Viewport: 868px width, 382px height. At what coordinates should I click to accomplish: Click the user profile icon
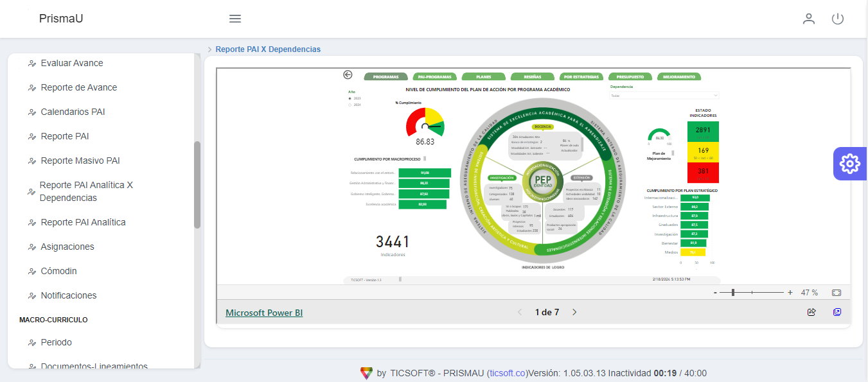click(809, 19)
